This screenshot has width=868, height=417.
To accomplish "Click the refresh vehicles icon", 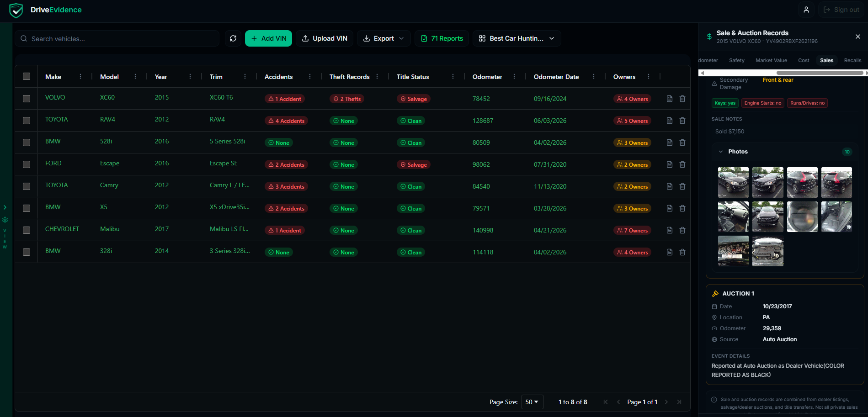I will click(233, 38).
